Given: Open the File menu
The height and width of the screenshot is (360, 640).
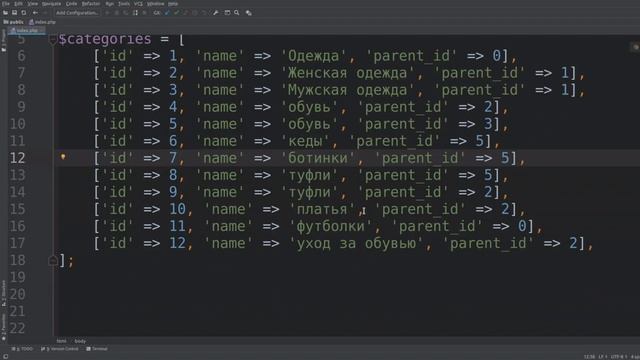Looking at the screenshot, I should click(6, 4).
